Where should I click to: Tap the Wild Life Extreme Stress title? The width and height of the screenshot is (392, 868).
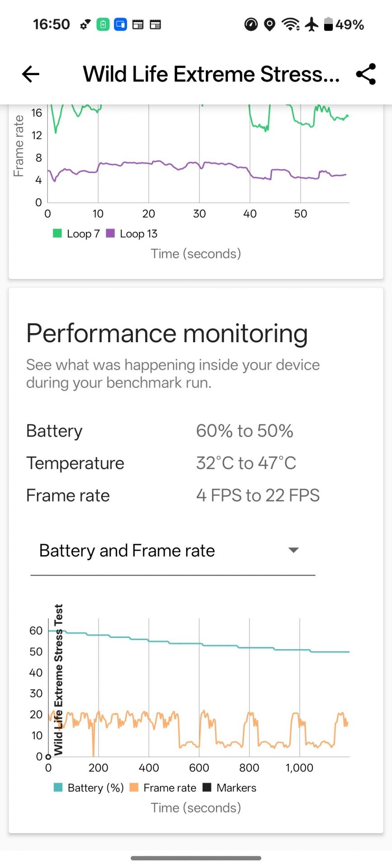211,74
